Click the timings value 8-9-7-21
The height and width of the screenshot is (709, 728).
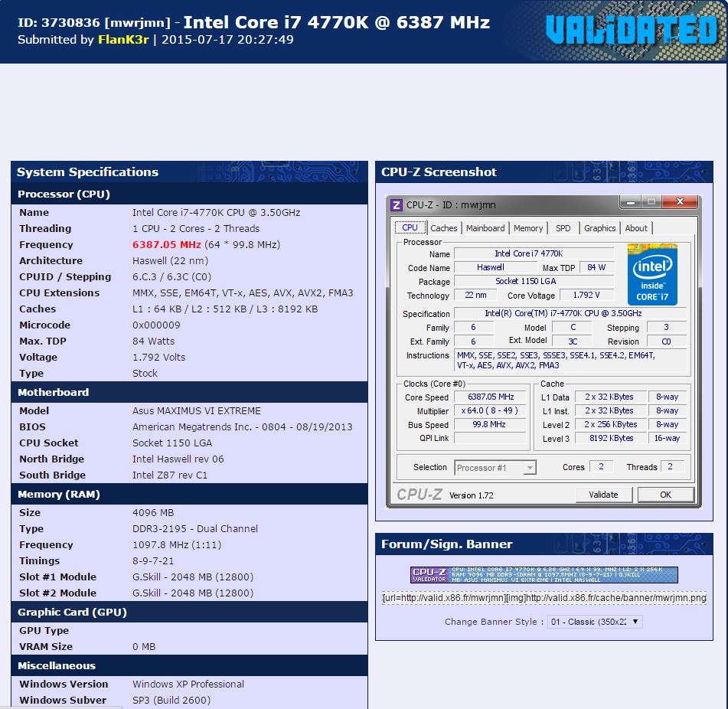click(x=153, y=561)
